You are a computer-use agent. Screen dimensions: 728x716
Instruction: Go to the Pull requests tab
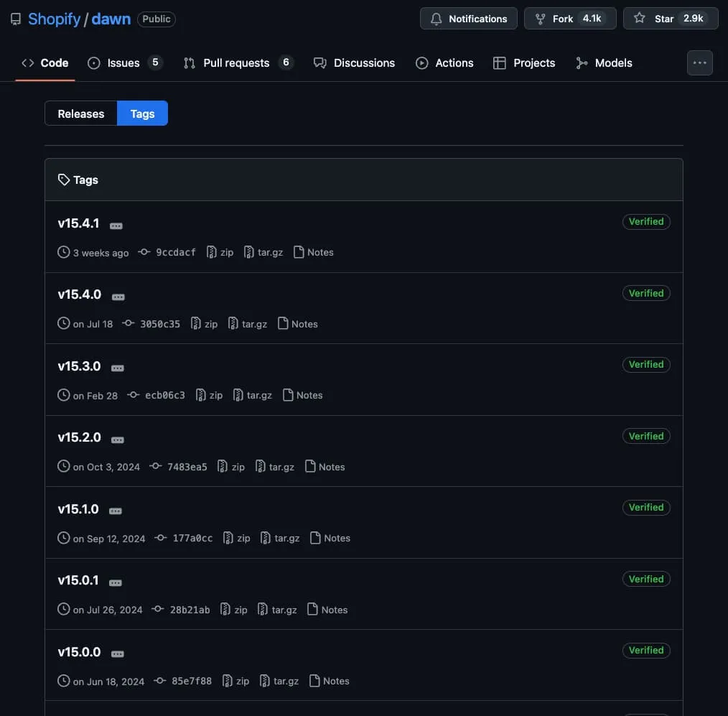click(x=236, y=62)
